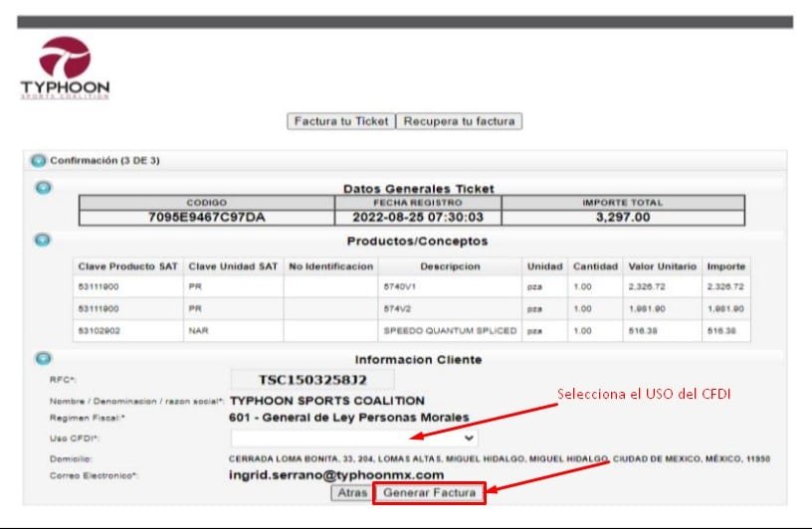Select the description 5740V1

(400, 286)
